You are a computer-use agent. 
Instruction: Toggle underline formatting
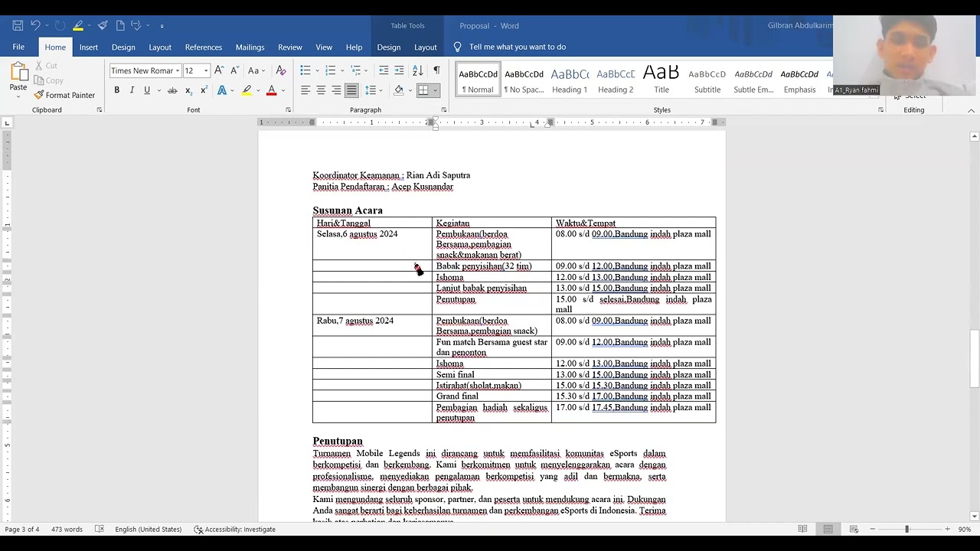(x=147, y=90)
